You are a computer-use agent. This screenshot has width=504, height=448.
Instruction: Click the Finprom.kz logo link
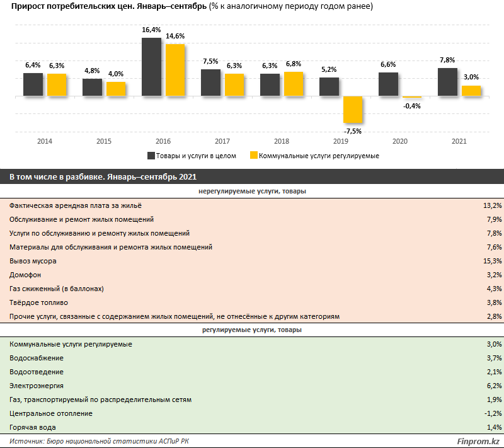click(x=478, y=441)
